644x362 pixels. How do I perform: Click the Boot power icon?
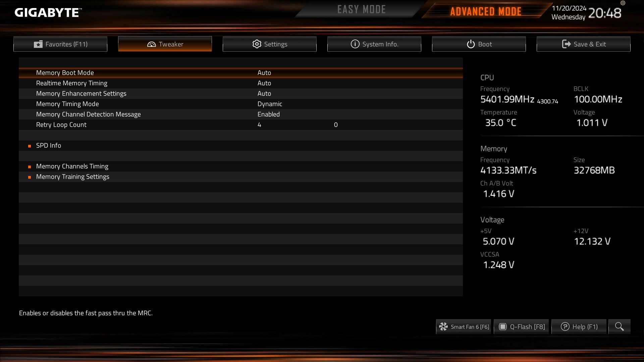[471, 44]
